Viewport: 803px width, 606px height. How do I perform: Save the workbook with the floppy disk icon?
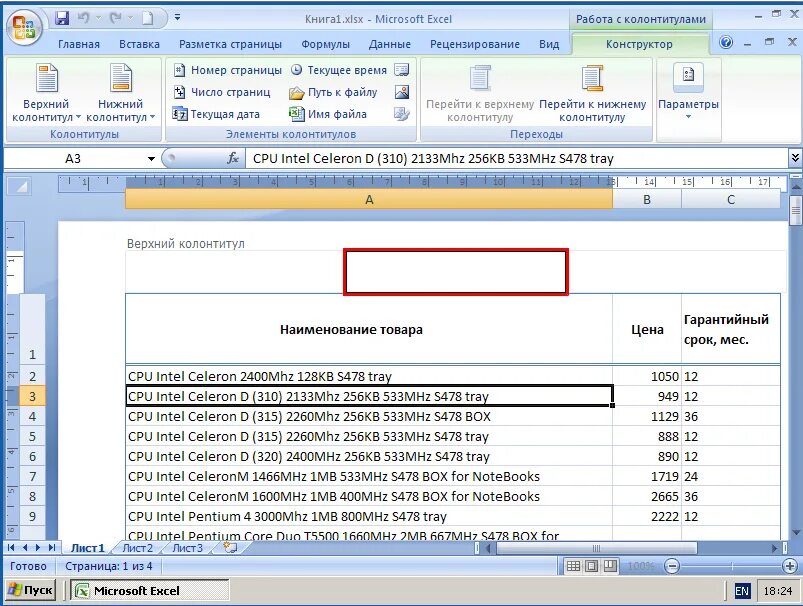tap(62, 19)
